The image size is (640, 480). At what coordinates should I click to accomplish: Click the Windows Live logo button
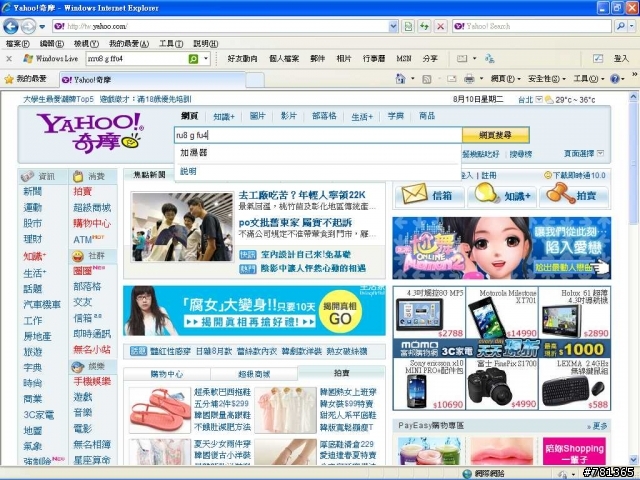(x=51, y=59)
